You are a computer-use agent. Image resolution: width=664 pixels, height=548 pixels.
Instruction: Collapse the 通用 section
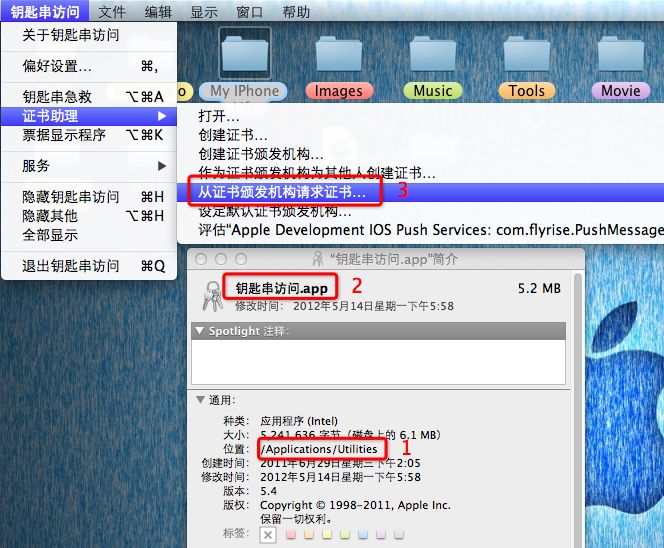201,399
